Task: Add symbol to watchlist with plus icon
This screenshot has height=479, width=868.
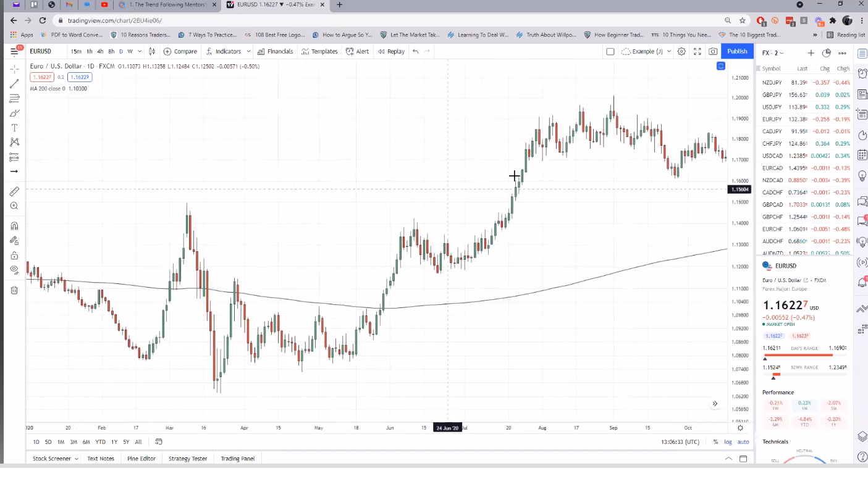Action: pyautogui.click(x=811, y=53)
